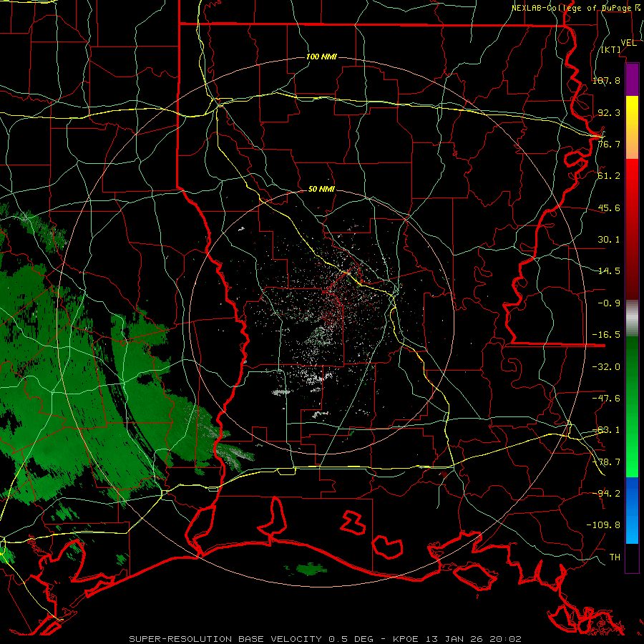Click the -78.7 velocity scale value
The height and width of the screenshot is (644, 644).
[606, 462]
